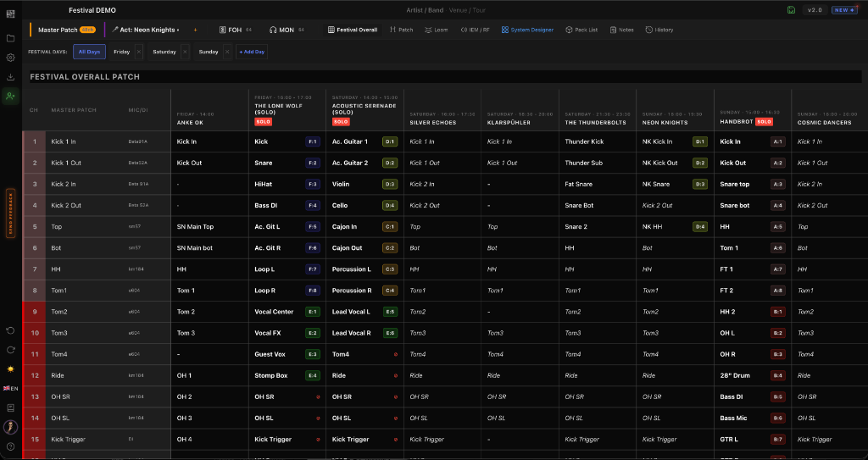Screen dimensions: 868x460
Task: Open the Festival Overall tab
Action: pos(353,30)
